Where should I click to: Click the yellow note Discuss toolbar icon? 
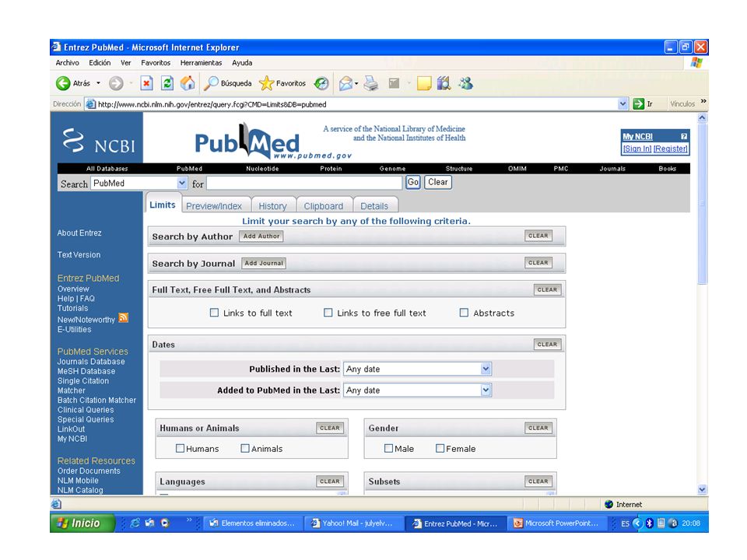(423, 83)
